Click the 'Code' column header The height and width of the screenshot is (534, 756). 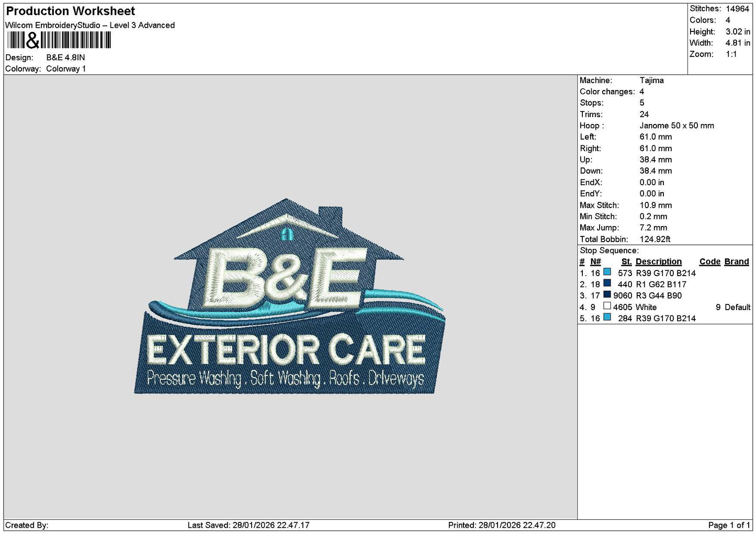(x=710, y=262)
